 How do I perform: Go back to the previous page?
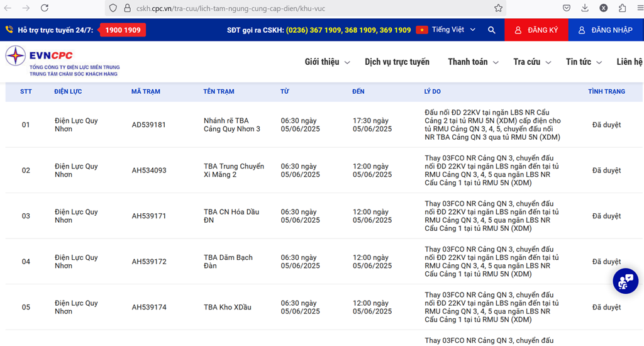[x=9, y=8]
